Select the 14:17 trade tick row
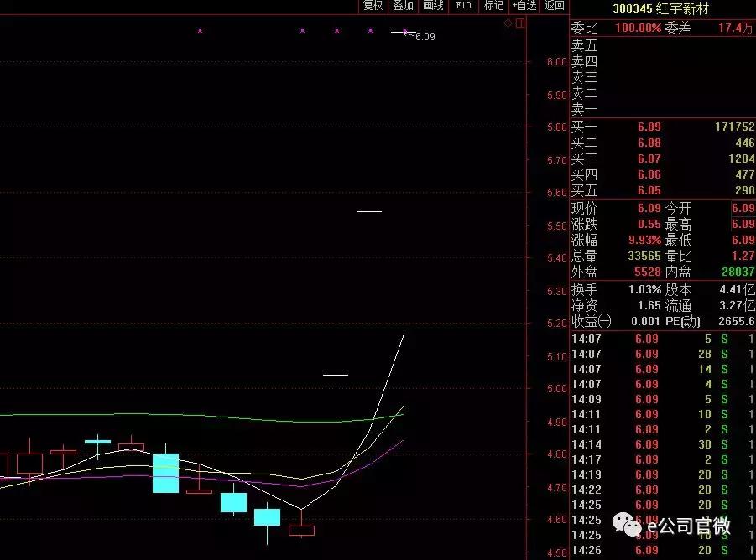The width and height of the screenshot is (756, 560). point(663,459)
